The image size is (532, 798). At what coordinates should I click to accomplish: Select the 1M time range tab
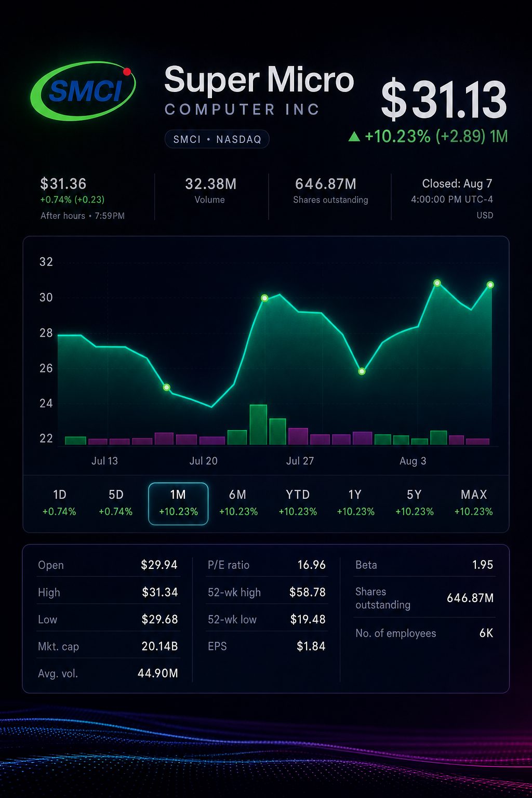tap(178, 503)
